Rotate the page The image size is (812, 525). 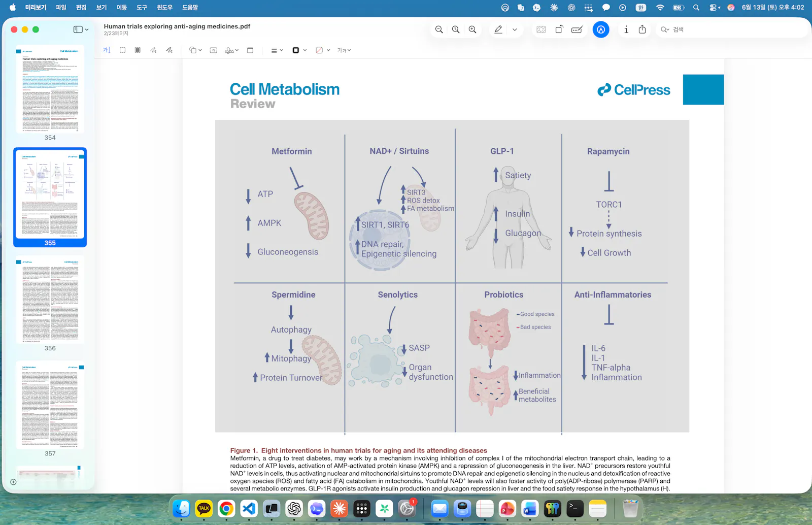(x=559, y=29)
